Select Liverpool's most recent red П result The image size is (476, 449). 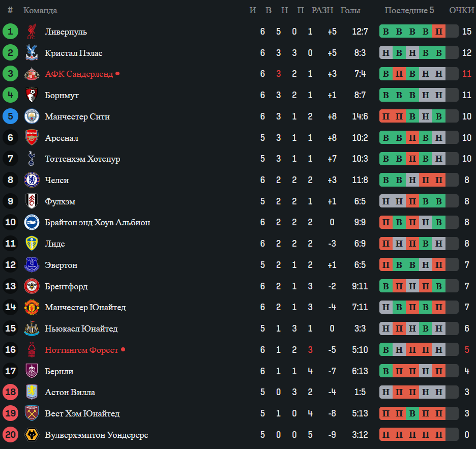pos(439,31)
